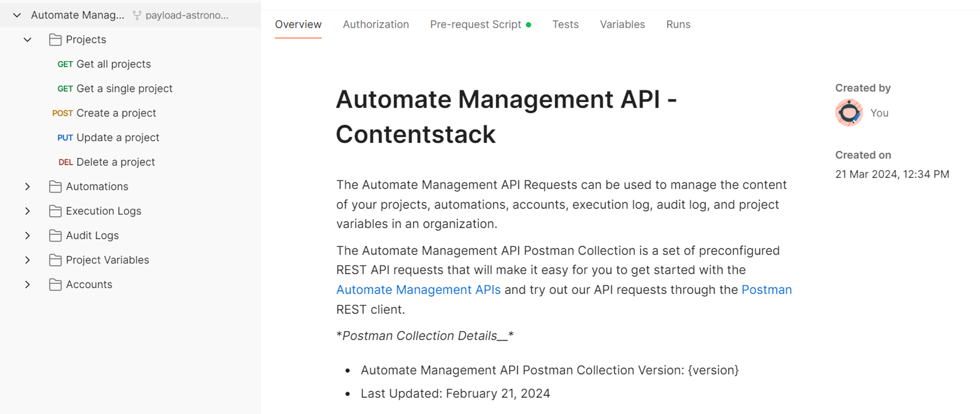Expand the Accounts folder chevron
This screenshot has width=980, height=414.
click(x=27, y=285)
